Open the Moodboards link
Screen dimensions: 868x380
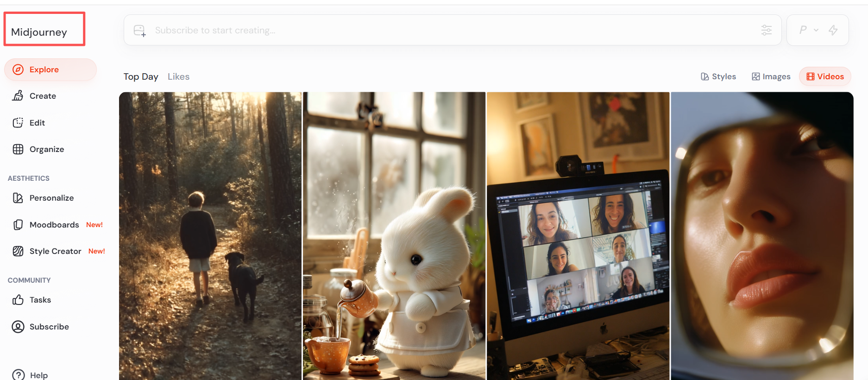pos(54,225)
